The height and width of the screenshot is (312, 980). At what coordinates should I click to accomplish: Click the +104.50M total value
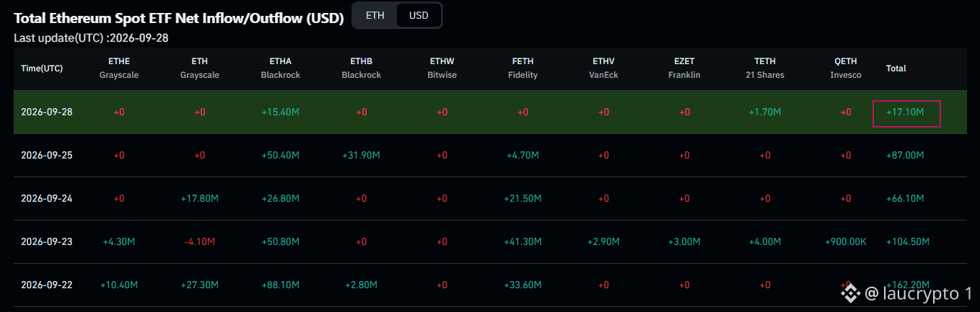tap(908, 241)
